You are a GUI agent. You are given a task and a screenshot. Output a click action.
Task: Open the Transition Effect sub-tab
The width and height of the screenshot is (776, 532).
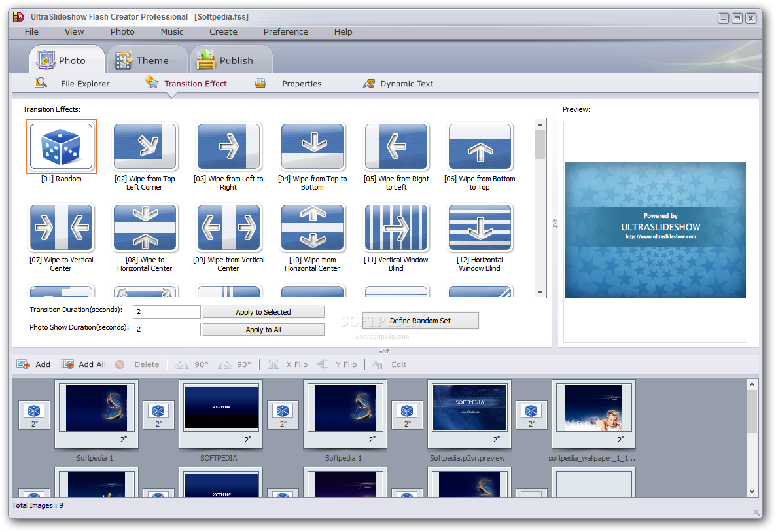[186, 84]
